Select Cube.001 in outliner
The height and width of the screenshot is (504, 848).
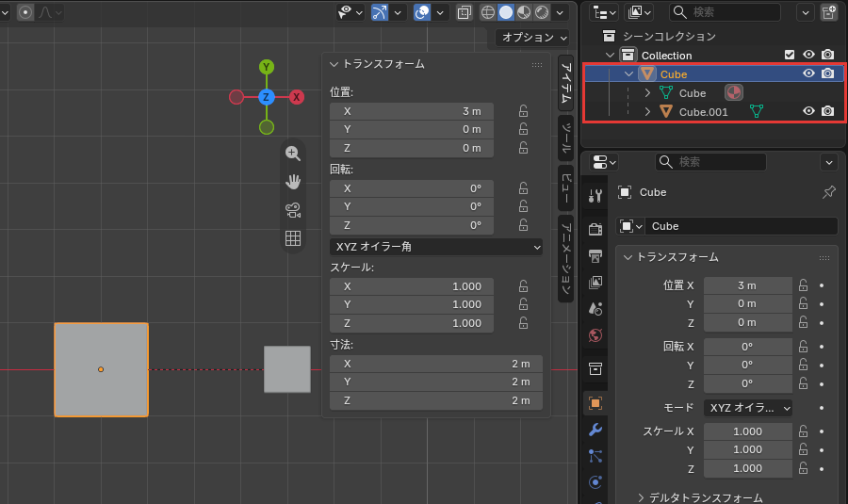tap(703, 112)
